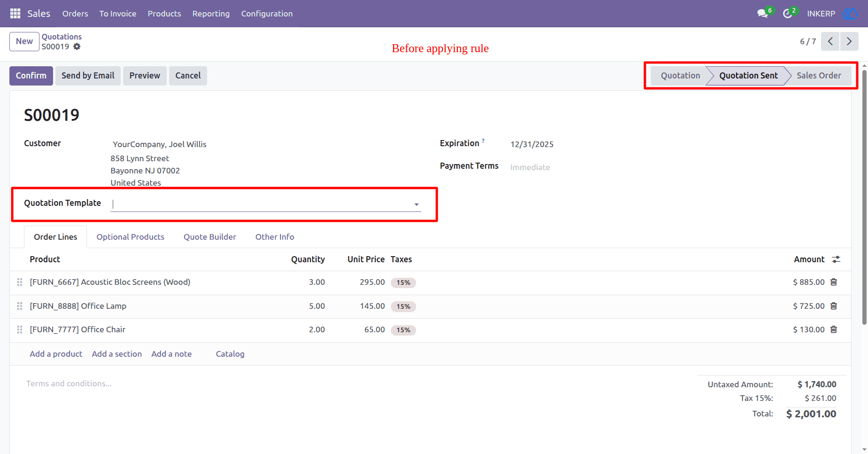
Task: Go to the next record arrow
Action: coord(849,41)
